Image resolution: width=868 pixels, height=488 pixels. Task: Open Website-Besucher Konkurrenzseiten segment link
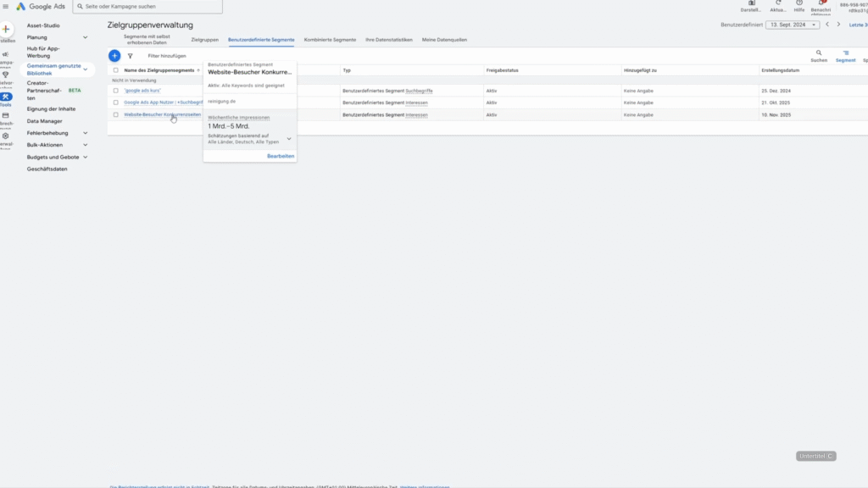162,114
